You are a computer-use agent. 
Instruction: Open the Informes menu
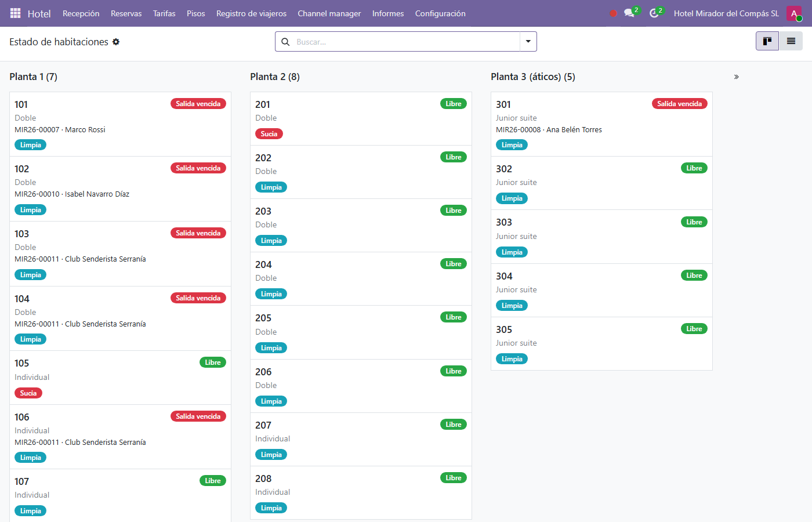388,13
